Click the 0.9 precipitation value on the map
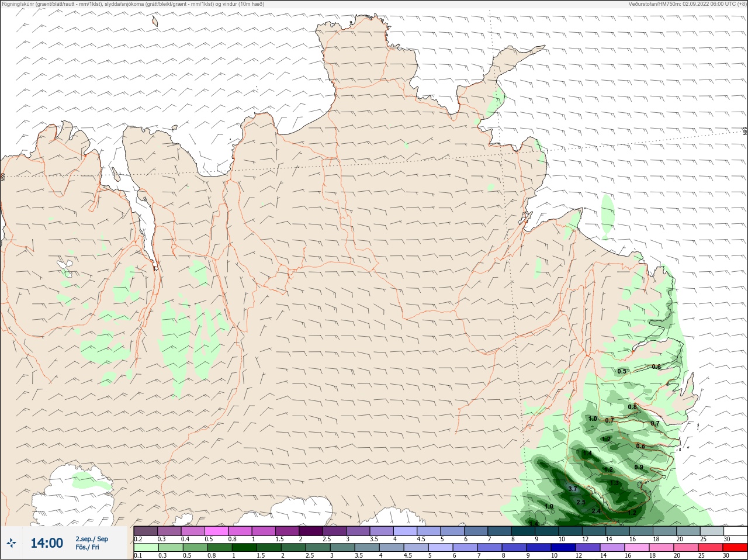This screenshot has height=560, width=748. tap(639, 467)
